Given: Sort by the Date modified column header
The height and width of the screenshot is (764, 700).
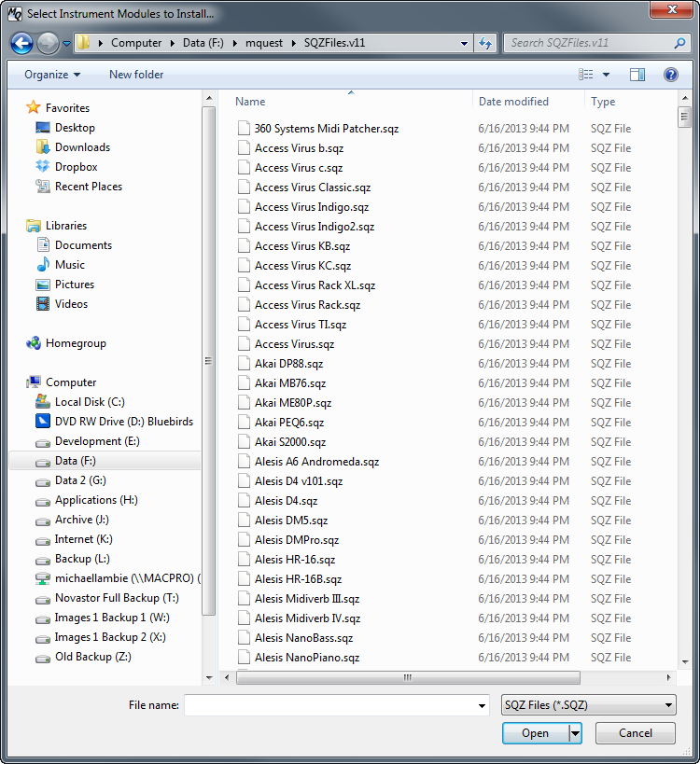Looking at the screenshot, I should pos(513,102).
